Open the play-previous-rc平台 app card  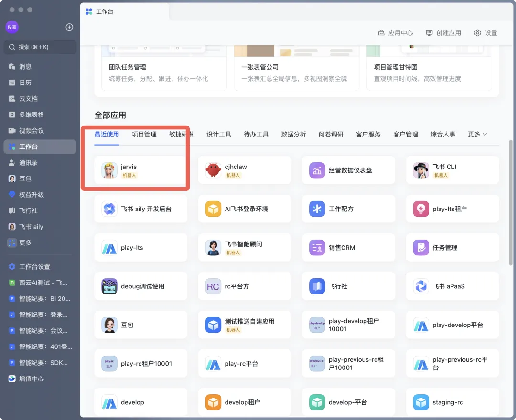[x=452, y=364]
